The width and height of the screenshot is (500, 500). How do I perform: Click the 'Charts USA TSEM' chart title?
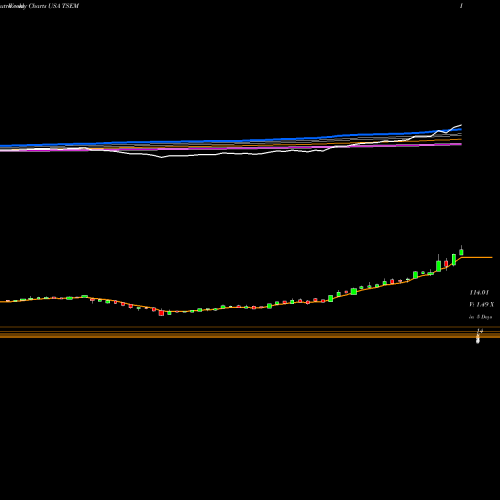coord(54,6)
